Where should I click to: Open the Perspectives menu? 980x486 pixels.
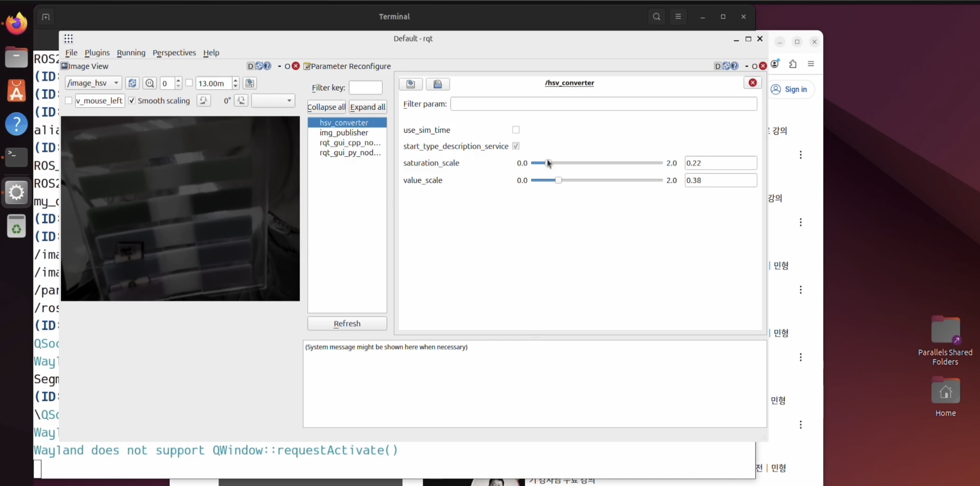point(174,53)
